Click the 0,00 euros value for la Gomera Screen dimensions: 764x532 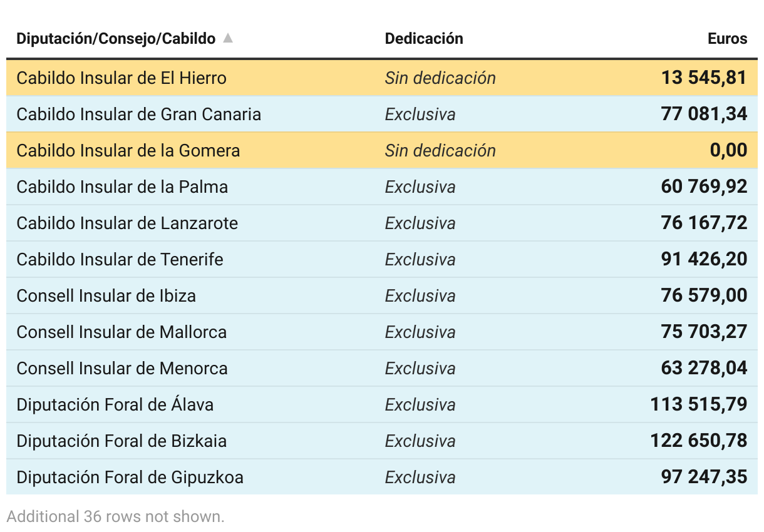[729, 150]
